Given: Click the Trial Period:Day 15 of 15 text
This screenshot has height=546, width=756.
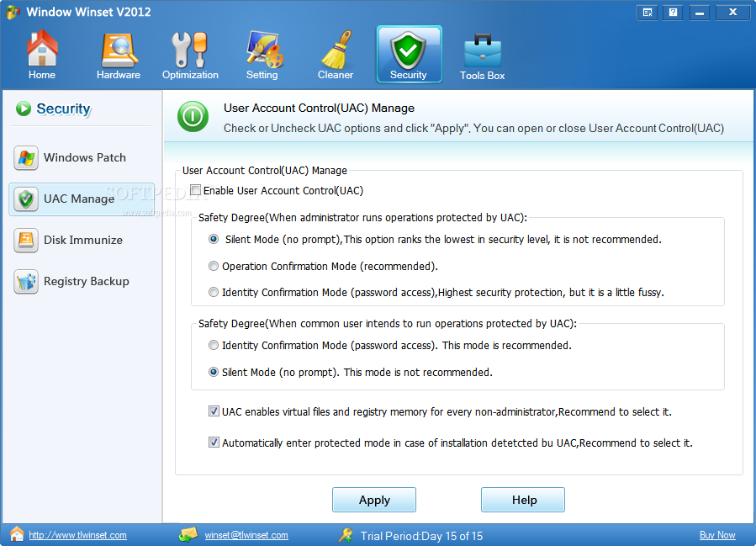Looking at the screenshot, I should pyautogui.click(x=421, y=536).
